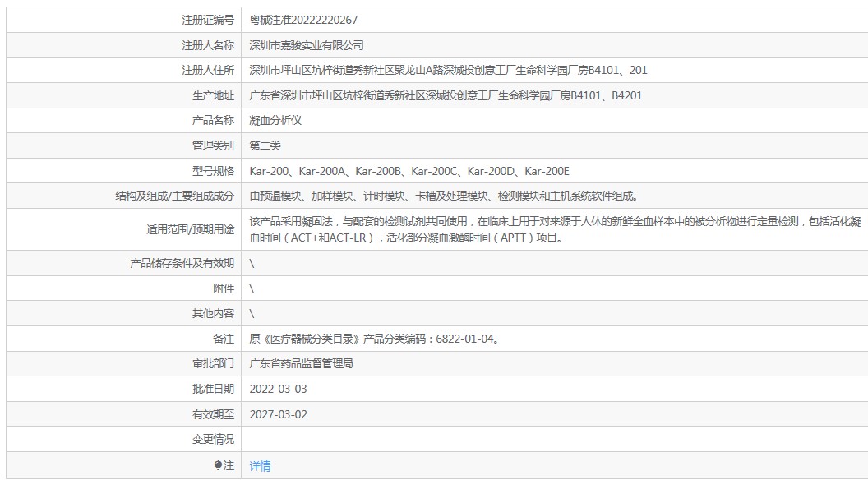Screen dimensions: 868x480
Task: Select the registration number 粤械注准20222220267
Action: point(303,20)
